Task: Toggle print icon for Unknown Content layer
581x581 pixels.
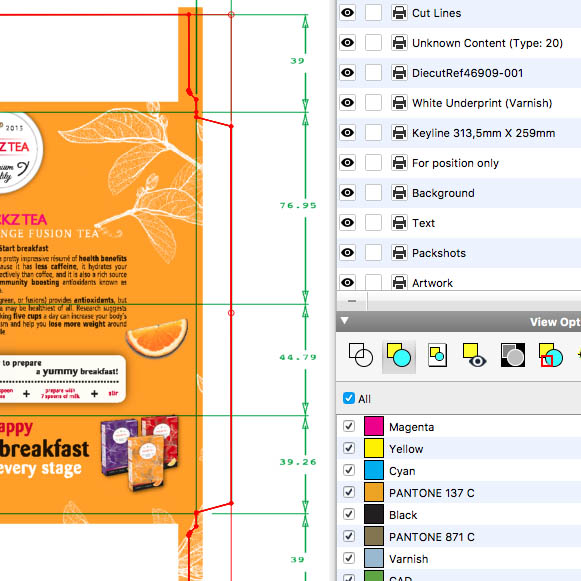Action: (399, 43)
